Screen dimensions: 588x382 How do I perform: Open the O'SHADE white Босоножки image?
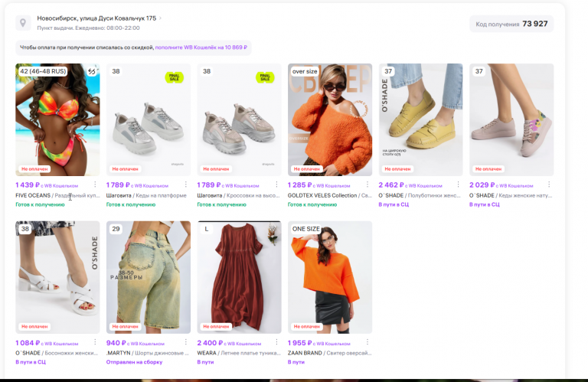[x=57, y=277]
